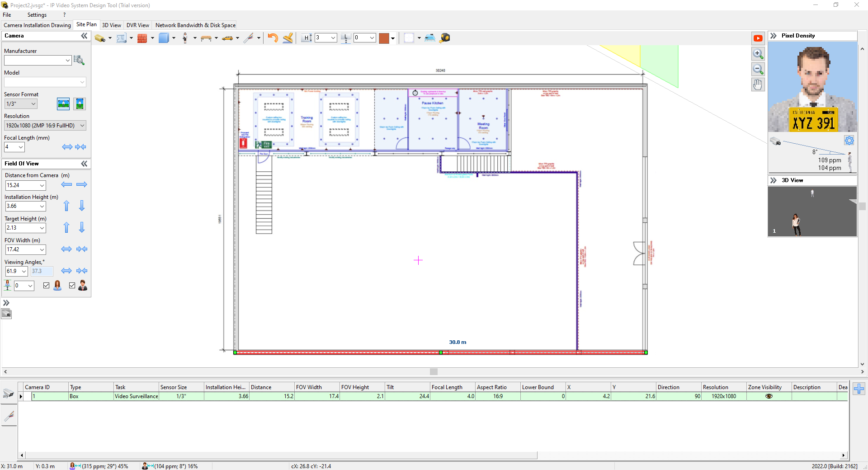Open Pixel Density settings gear
Image resolution: width=868 pixels, height=470 pixels.
point(849,141)
